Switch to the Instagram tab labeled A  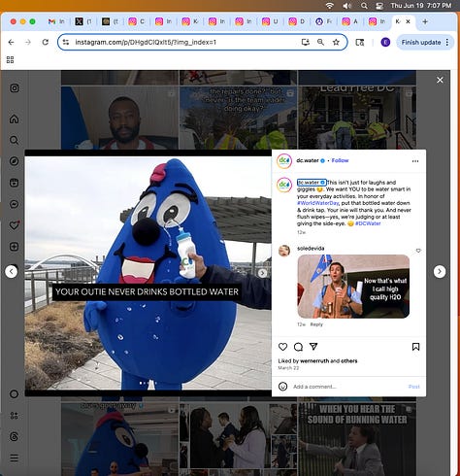[349, 21]
